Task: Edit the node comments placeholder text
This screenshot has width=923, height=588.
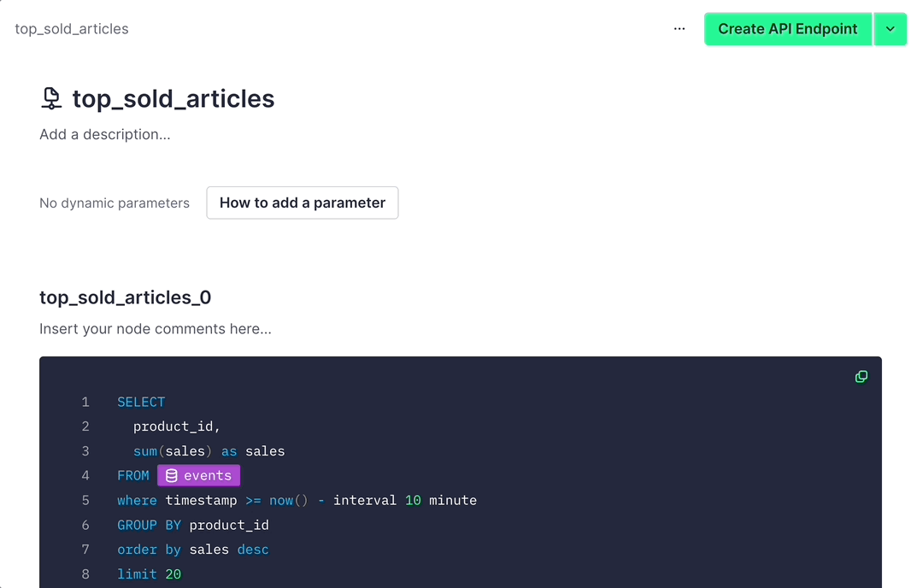Action: 154,328
